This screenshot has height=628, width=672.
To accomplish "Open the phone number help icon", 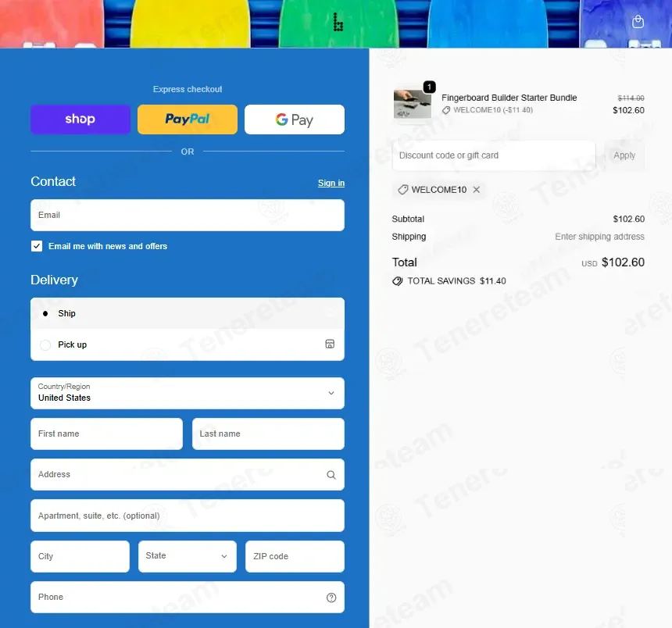I will pos(331,598).
